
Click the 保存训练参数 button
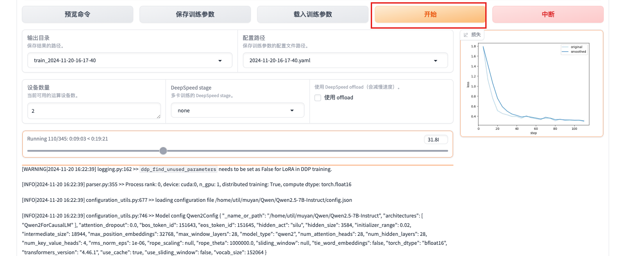(x=195, y=14)
